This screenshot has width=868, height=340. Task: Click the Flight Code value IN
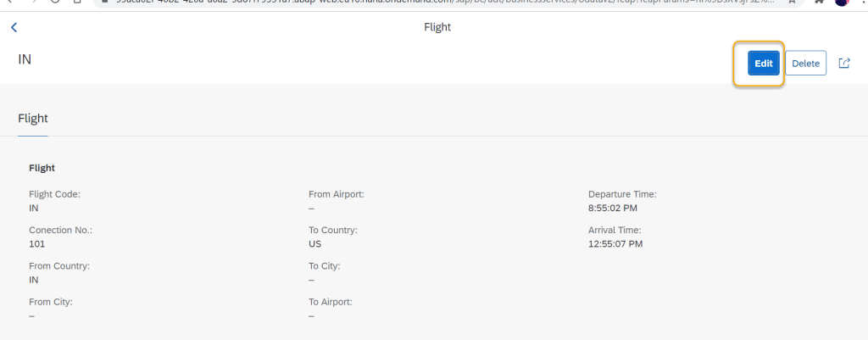click(x=34, y=208)
